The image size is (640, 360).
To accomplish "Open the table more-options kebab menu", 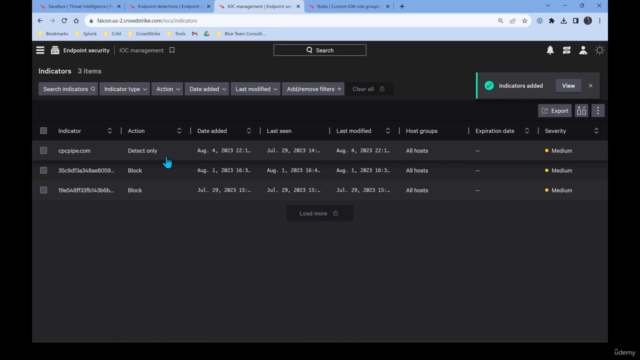I will 598,111.
